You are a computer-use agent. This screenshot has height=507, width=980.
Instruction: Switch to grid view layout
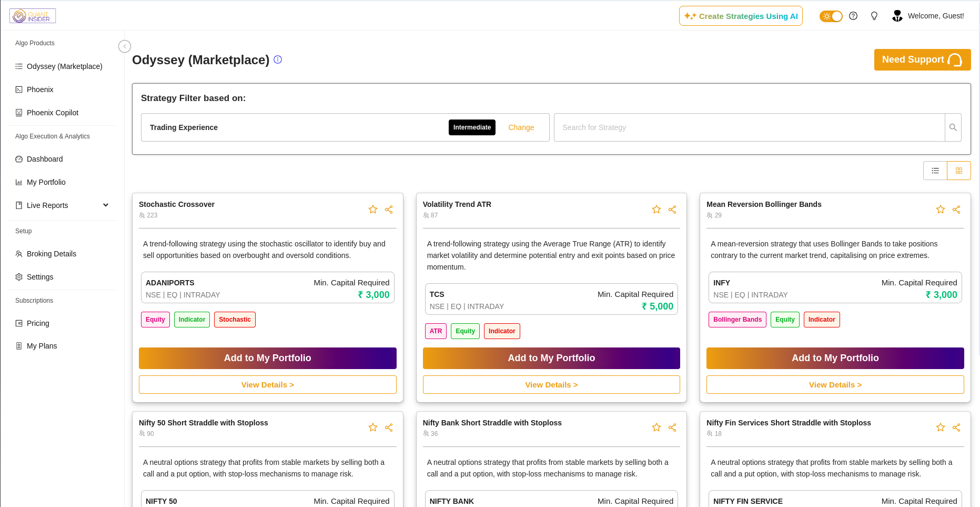pyautogui.click(x=958, y=171)
